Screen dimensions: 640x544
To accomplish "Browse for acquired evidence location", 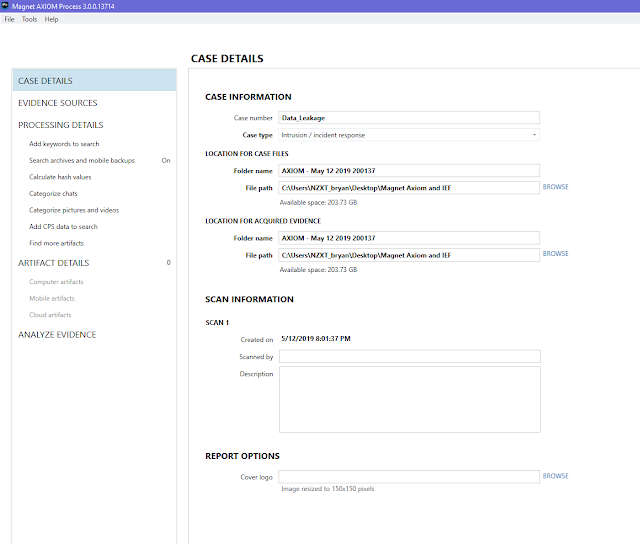I will 555,253.
